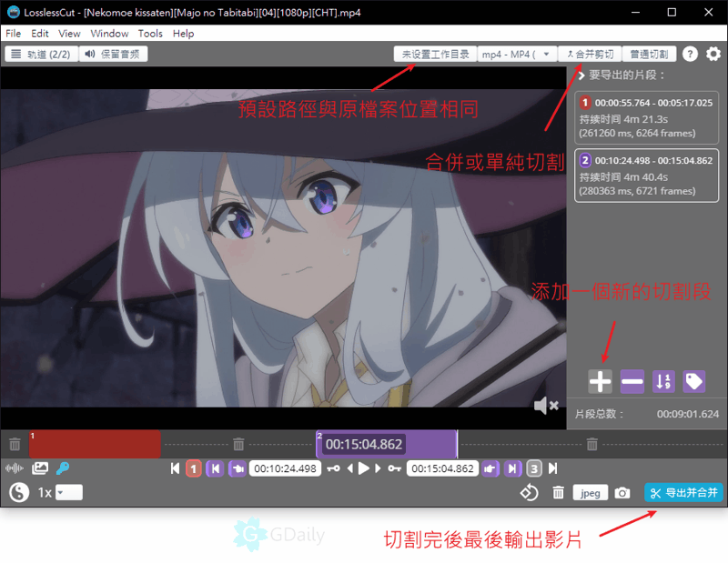Screen dimensions: 728x563
Task: Select segment 2 card 00:10:24.498 - 00:15:04.862
Action: (646, 176)
